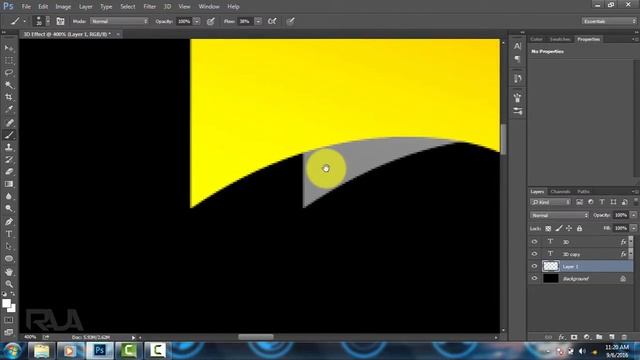
Task: Open layer blend mode dropdown
Action: point(559,215)
